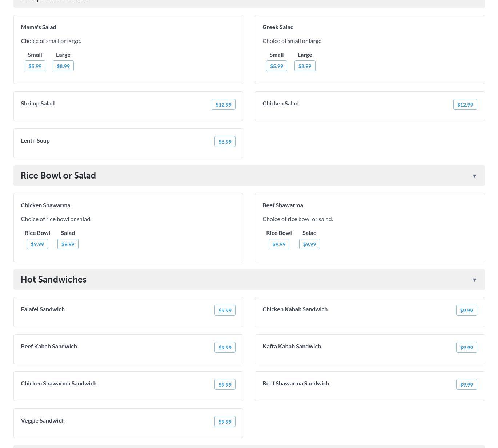Screen dimensions: 498x448
Task: Select Beef Shawarma Salad price
Action: coord(309,244)
